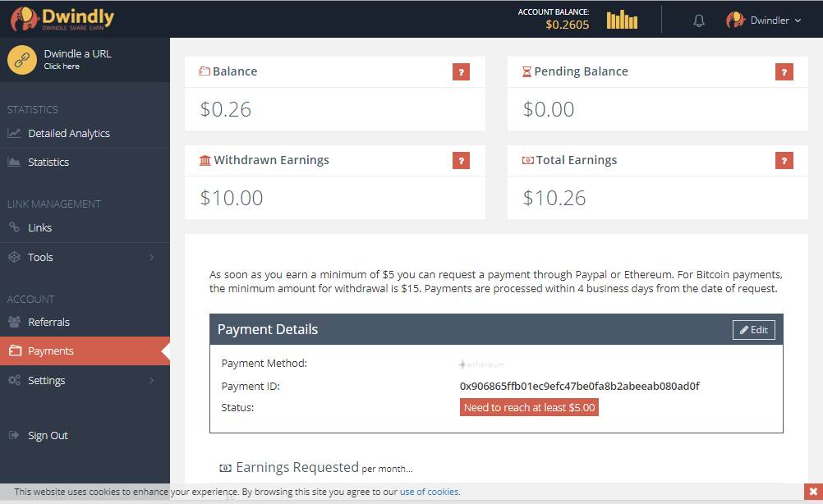
Task: Click the $0.00 Pending Balance amount
Action: (549, 110)
